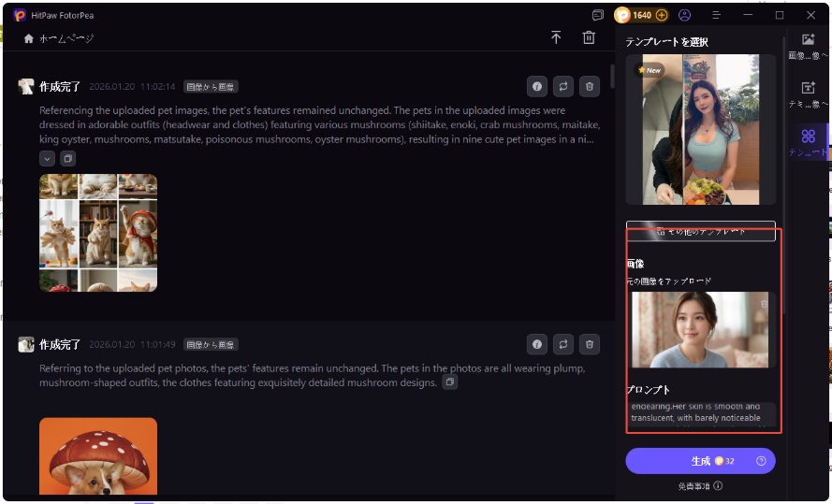The height and width of the screenshot is (504, 832).
Task: Click the upload arrow icon in header
Action: pyautogui.click(x=556, y=37)
